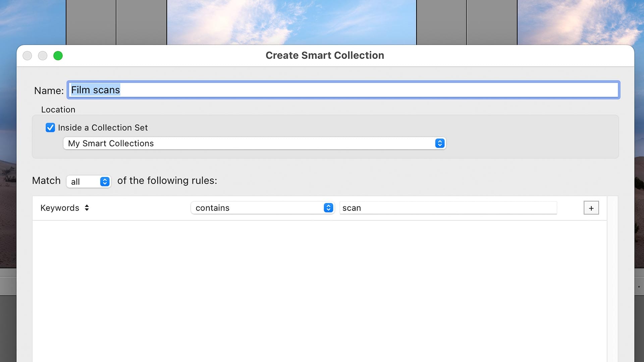
Task: Click the empty rules list area below the Keywords rule
Action: point(319,288)
